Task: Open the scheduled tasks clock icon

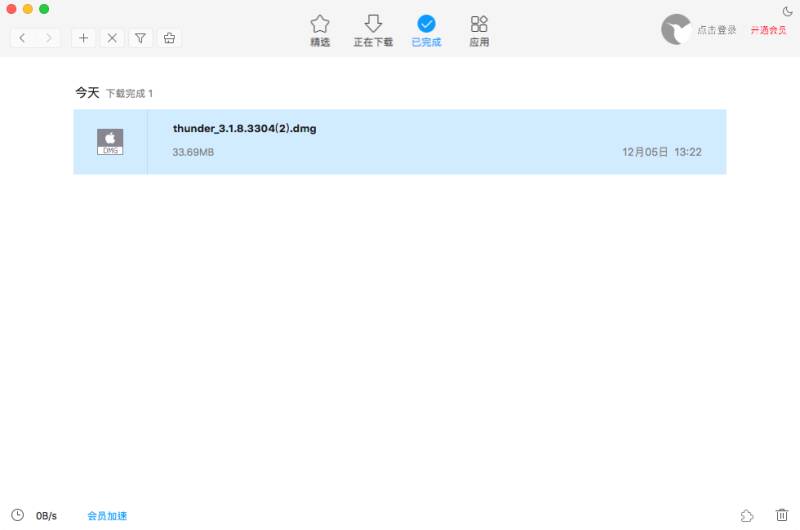Action: click(x=17, y=515)
